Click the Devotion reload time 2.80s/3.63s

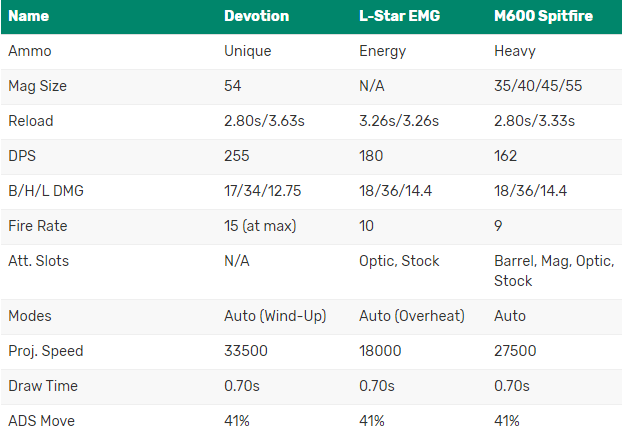(264, 121)
